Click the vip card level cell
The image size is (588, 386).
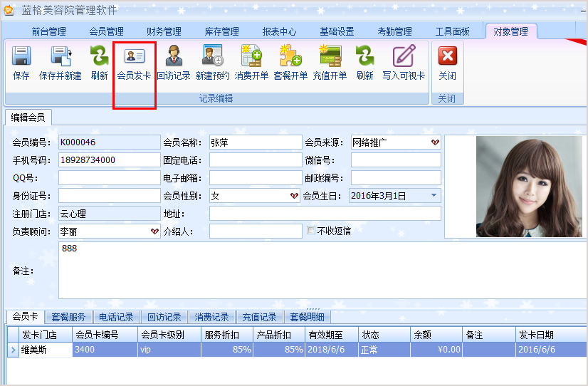coord(169,350)
